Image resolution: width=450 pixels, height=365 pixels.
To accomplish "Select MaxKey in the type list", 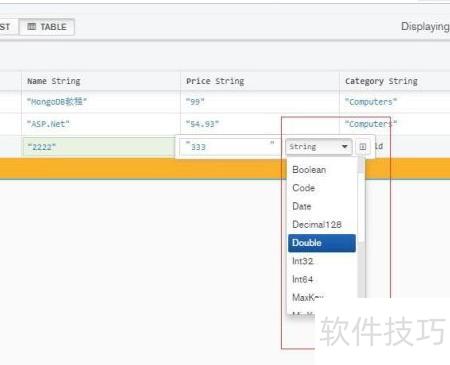I will [322, 297].
